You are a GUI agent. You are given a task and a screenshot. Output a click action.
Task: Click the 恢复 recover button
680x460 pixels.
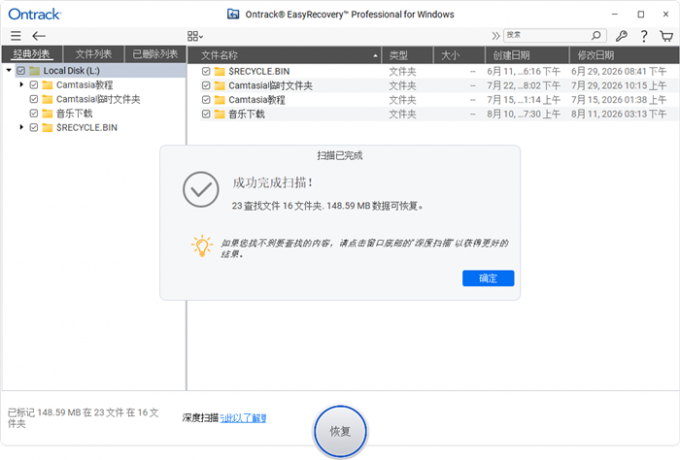[x=340, y=431]
